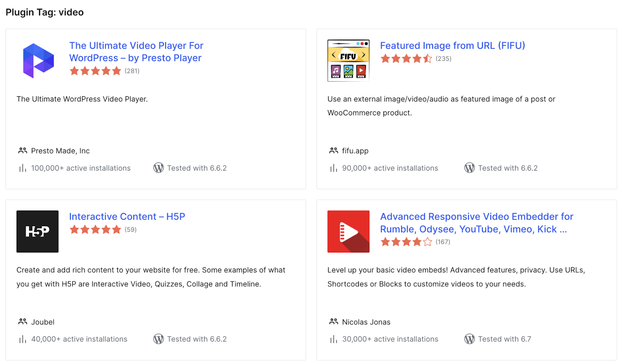Click 'Tested with 6.6.2' in FIFU card
This screenshot has height=364, width=622.
coord(508,168)
